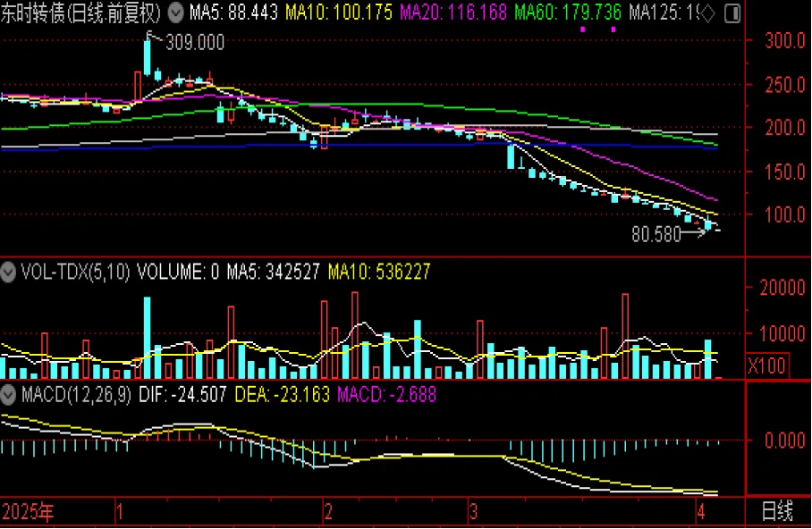Click the VOLUME: 0 readout
Image resolution: width=812 pixels, height=529 pixels.
coord(178,272)
